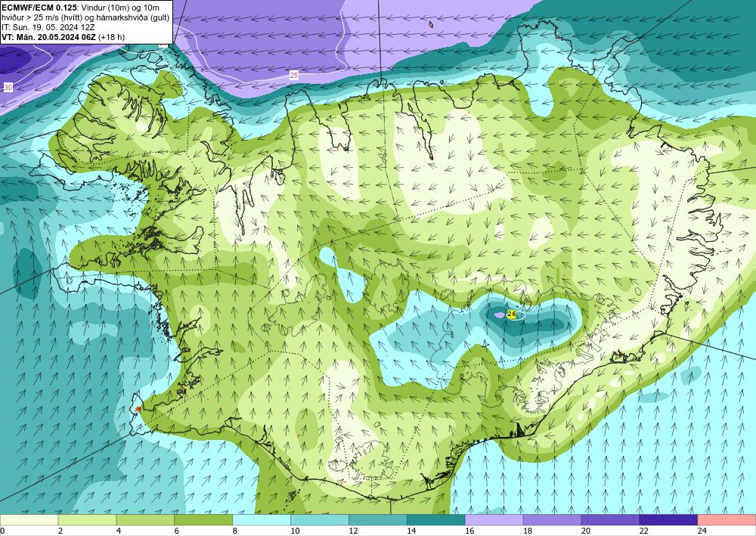Image resolution: width=756 pixels, height=536 pixels.
Task: Click legend scale value "10"
Action: 295,531
